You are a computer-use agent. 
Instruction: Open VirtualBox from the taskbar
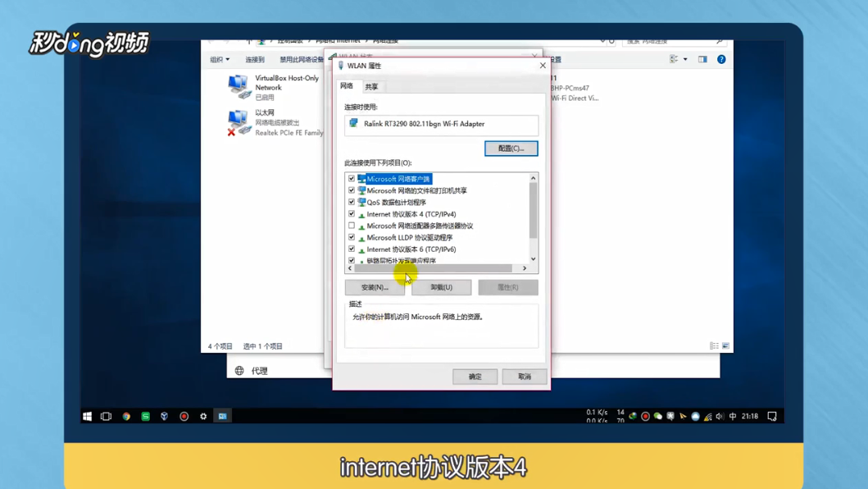(165, 416)
